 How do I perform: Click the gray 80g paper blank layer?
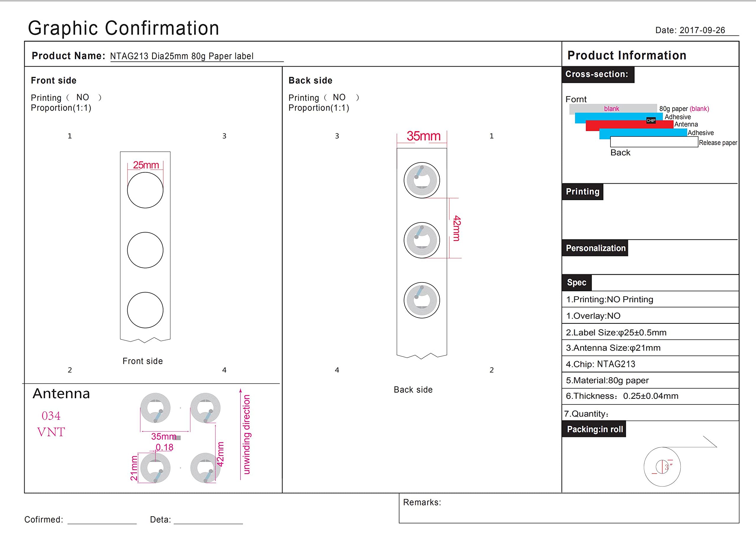click(x=613, y=109)
